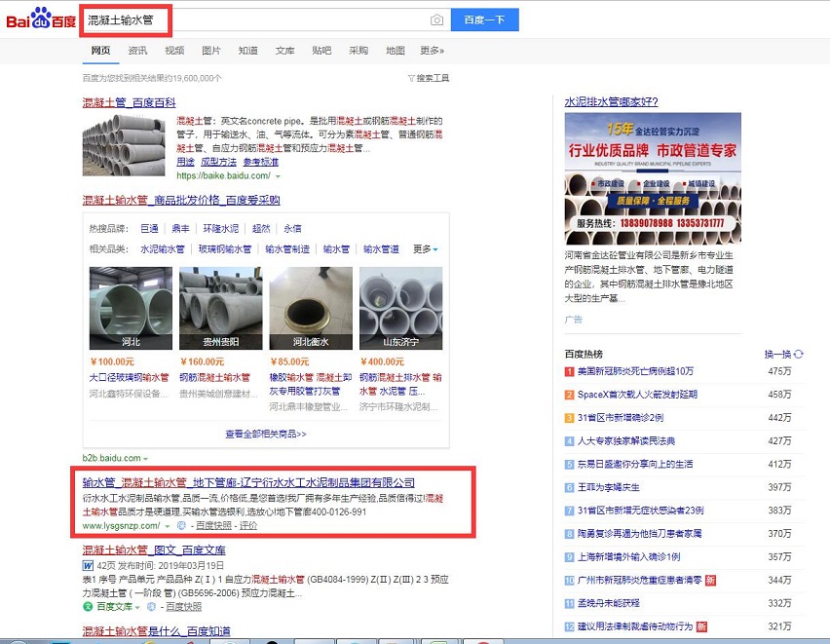
Task: Open 混凝土输水管_图文_百度文库 result
Action: click(154, 550)
